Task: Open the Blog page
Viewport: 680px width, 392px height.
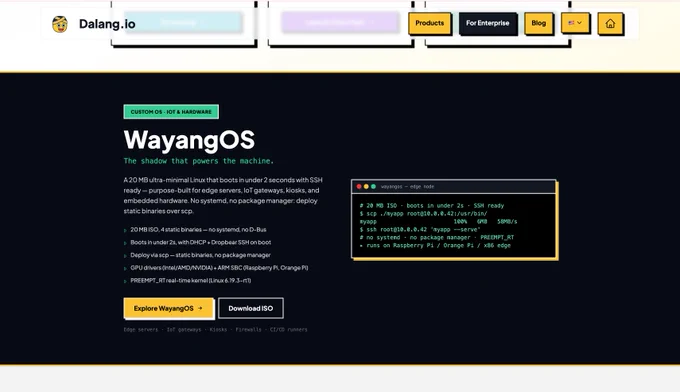Action: point(539,23)
